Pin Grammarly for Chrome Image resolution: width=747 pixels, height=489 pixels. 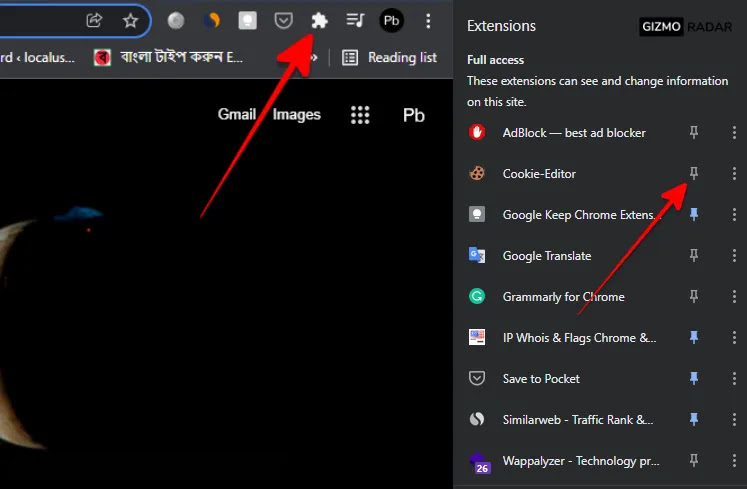coord(694,296)
